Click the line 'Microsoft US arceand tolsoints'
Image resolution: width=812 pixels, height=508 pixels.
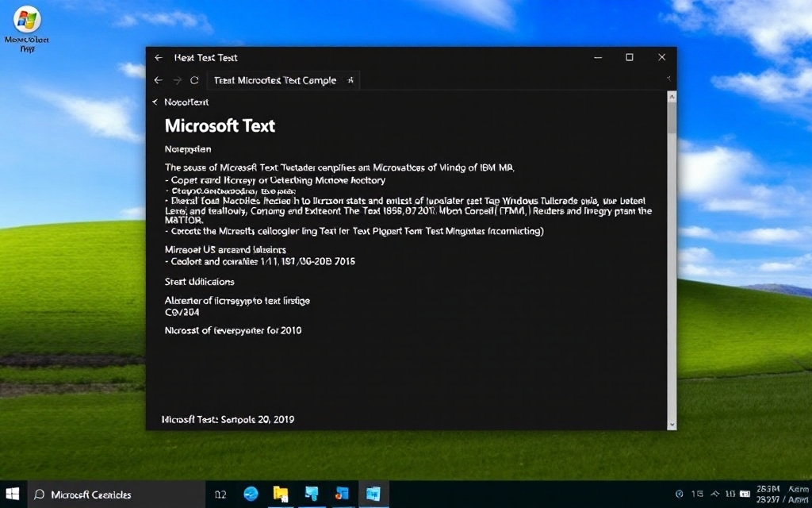click(225, 250)
